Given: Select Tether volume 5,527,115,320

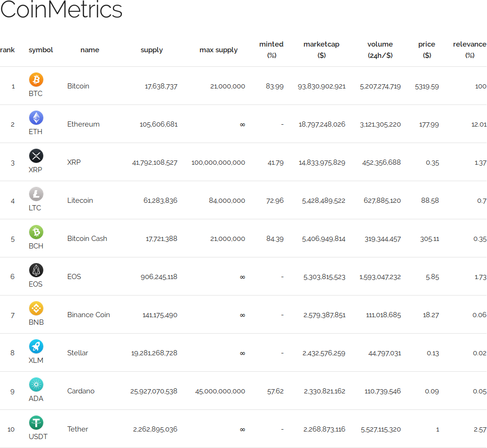Looking at the screenshot, I should click(x=381, y=429).
